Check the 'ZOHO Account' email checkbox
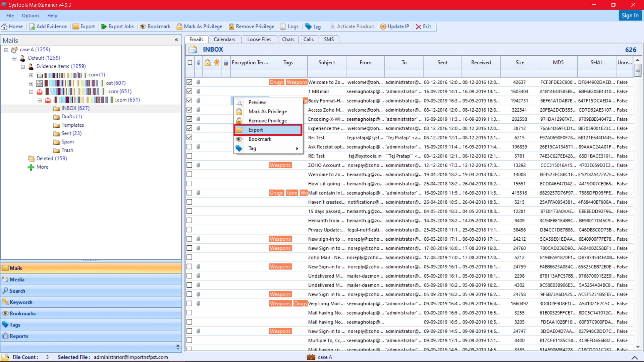The width and height of the screenshot is (644, 362). click(x=190, y=165)
